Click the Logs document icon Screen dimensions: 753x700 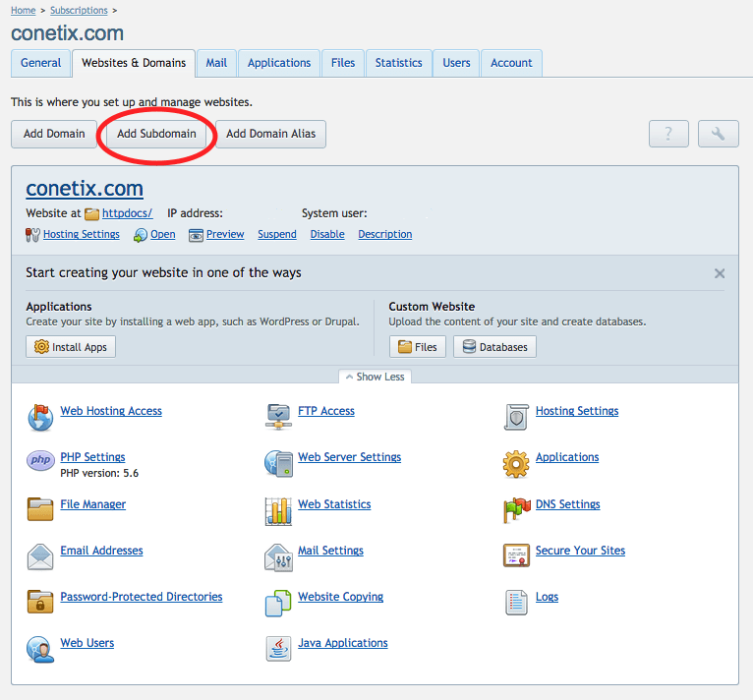tap(516, 603)
